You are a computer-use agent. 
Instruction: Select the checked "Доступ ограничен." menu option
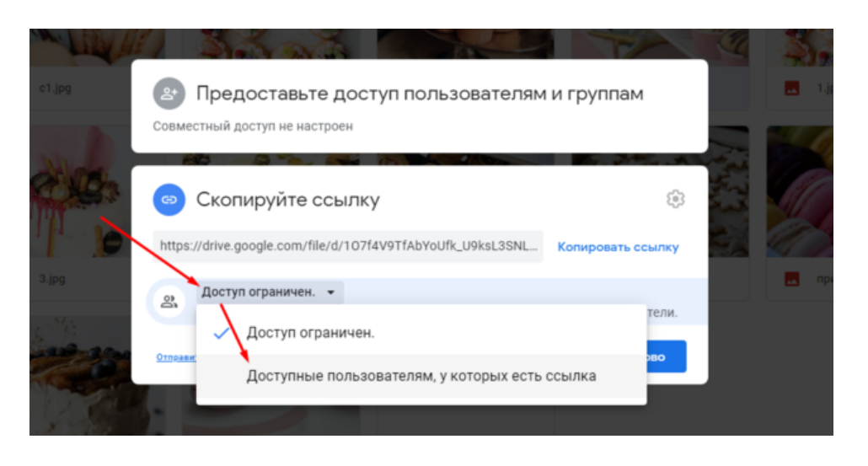pyautogui.click(x=310, y=333)
